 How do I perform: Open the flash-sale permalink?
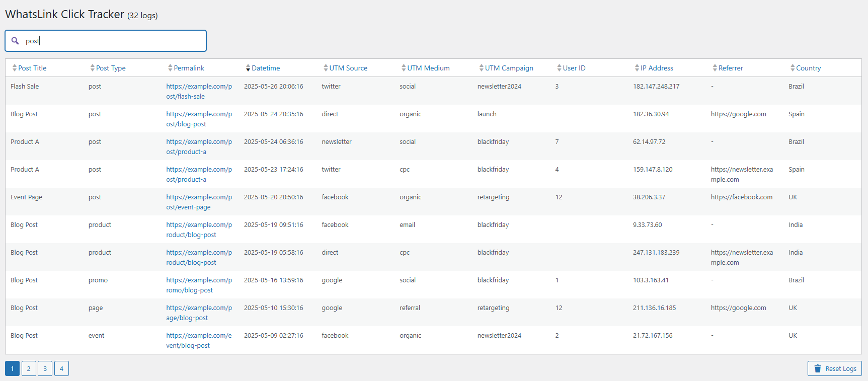(x=199, y=91)
